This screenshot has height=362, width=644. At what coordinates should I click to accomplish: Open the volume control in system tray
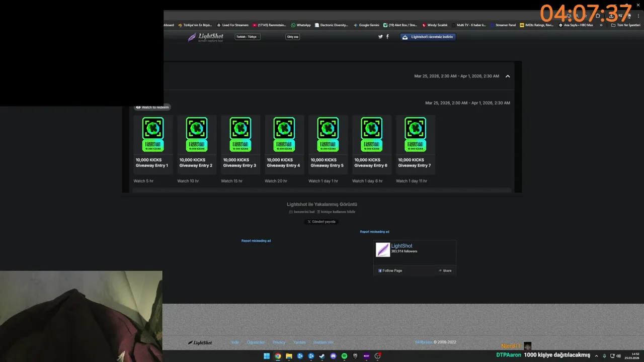[x=618, y=356]
